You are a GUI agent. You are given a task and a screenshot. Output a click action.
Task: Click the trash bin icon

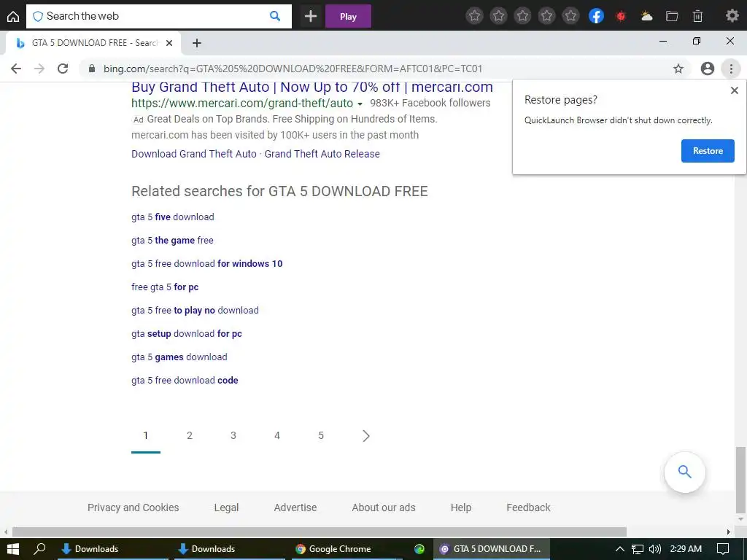click(697, 16)
